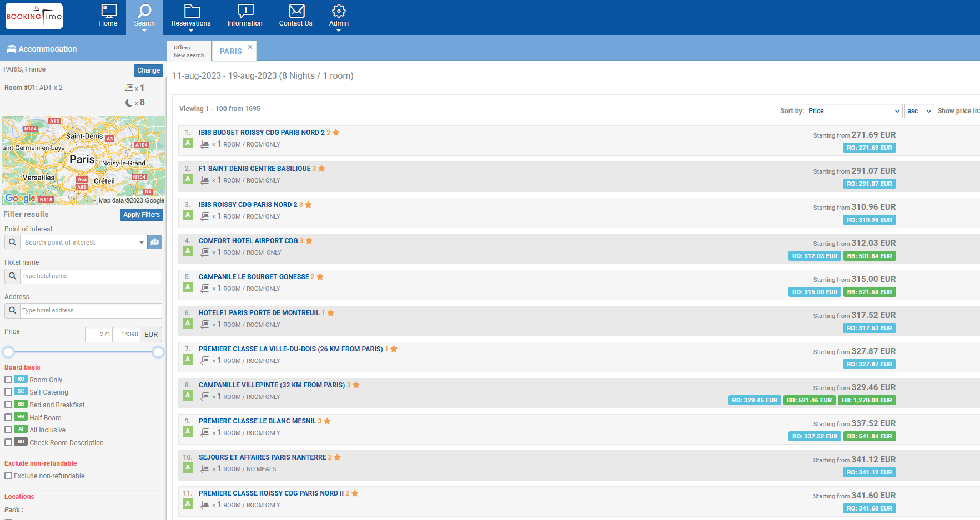This screenshot has width=980, height=520.
Task: Click the Type hotel name field
Action: [x=91, y=276]
